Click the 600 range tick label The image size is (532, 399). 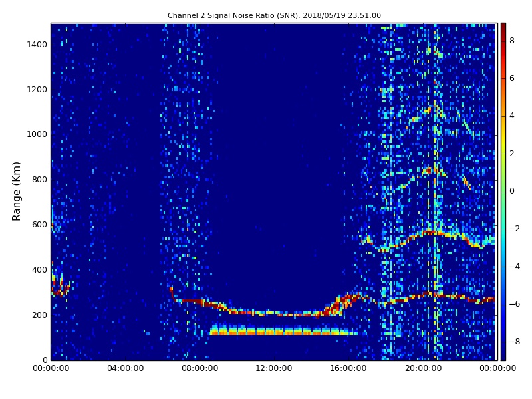point(39,225)
